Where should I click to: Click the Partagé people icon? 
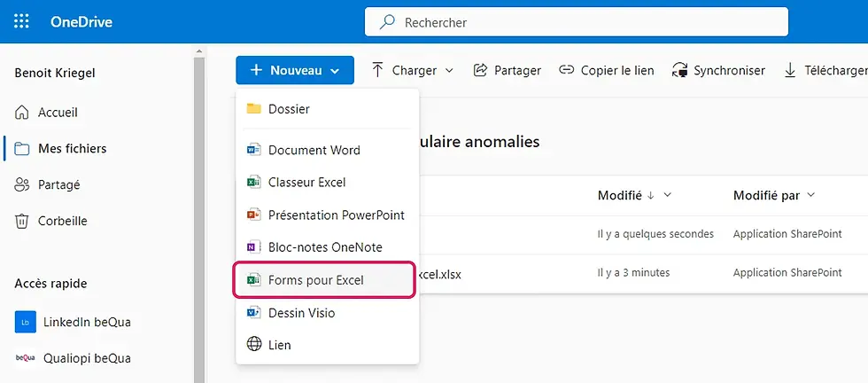21,184
